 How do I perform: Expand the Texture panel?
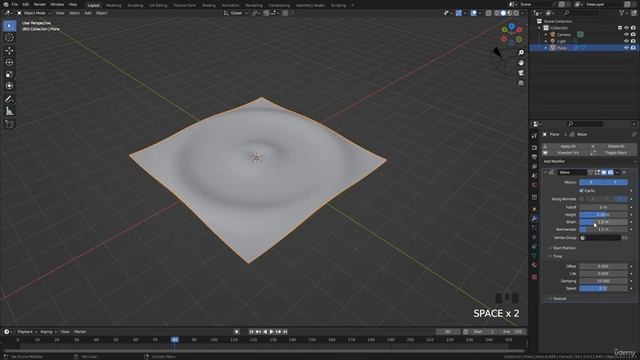pyautogui.click(x=559, y=299)
